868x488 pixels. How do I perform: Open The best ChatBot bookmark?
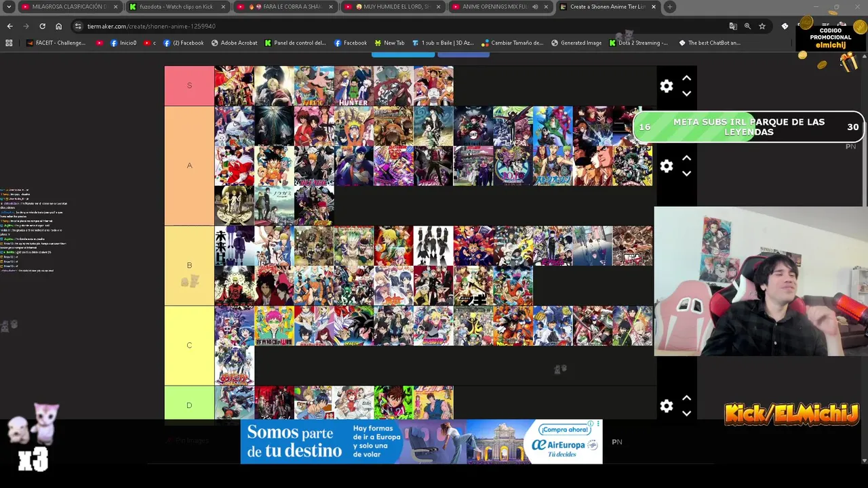[709, 43]
